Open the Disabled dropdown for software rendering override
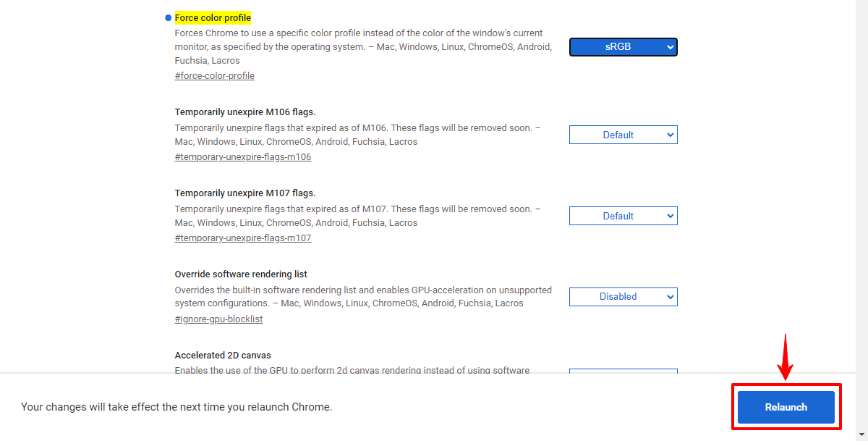Screen dimensions: 868x441 point(623,296)
